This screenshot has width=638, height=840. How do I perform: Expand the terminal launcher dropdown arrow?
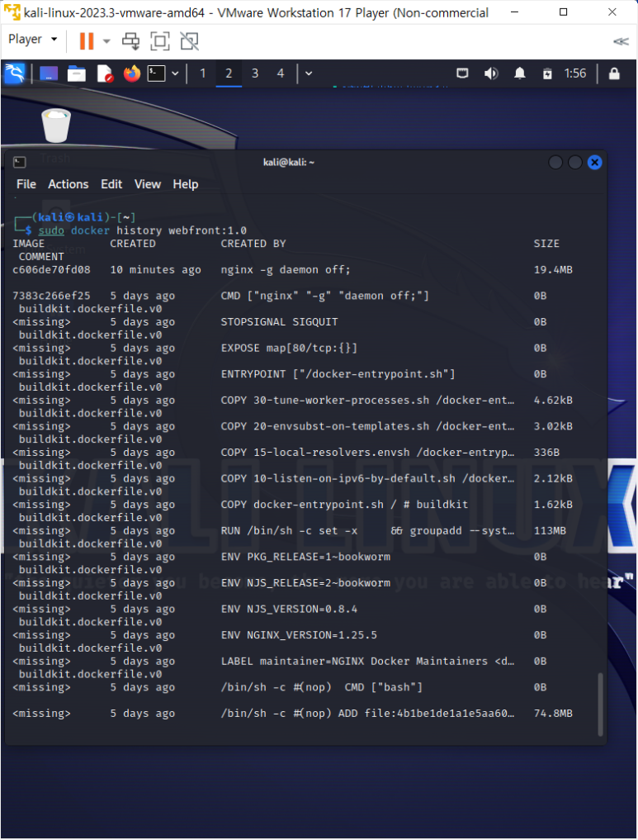click(x=175, y=74)
